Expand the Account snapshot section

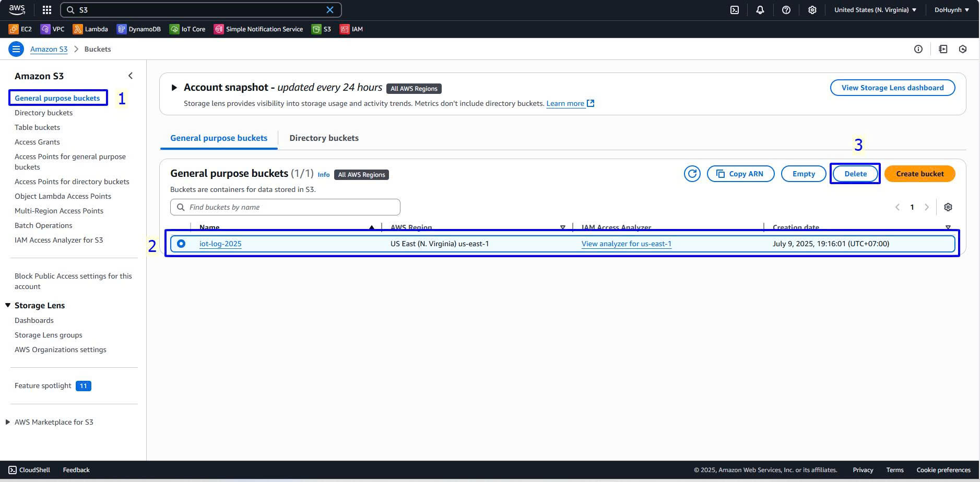[174, 88]
